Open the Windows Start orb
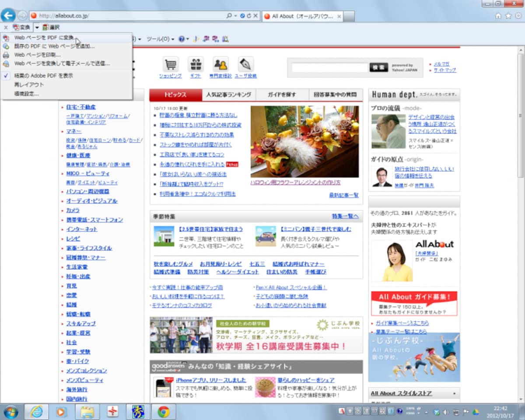 point(10,412)
